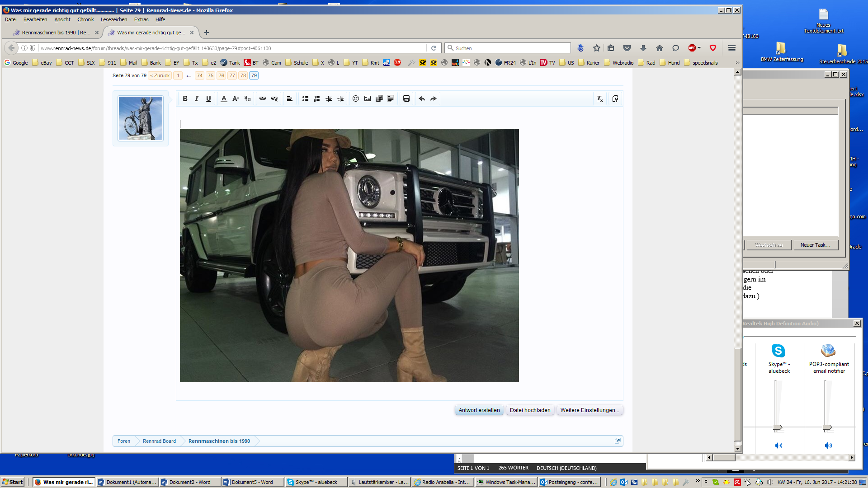
Task: Toggle italic formatting in editor
Action: pos(197,99)
